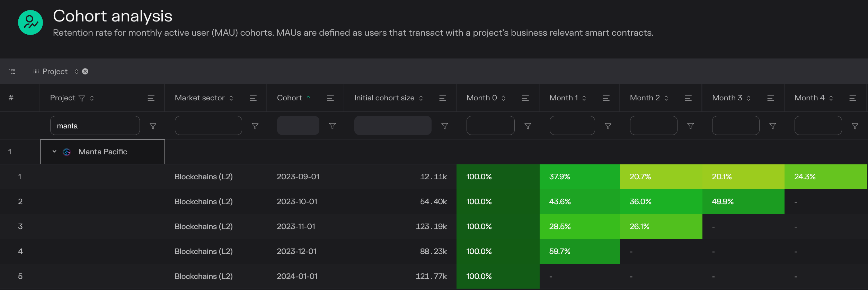Select the 20.7% Month 2 cell
Screen dimensions: 868x290
click(661, 176)
